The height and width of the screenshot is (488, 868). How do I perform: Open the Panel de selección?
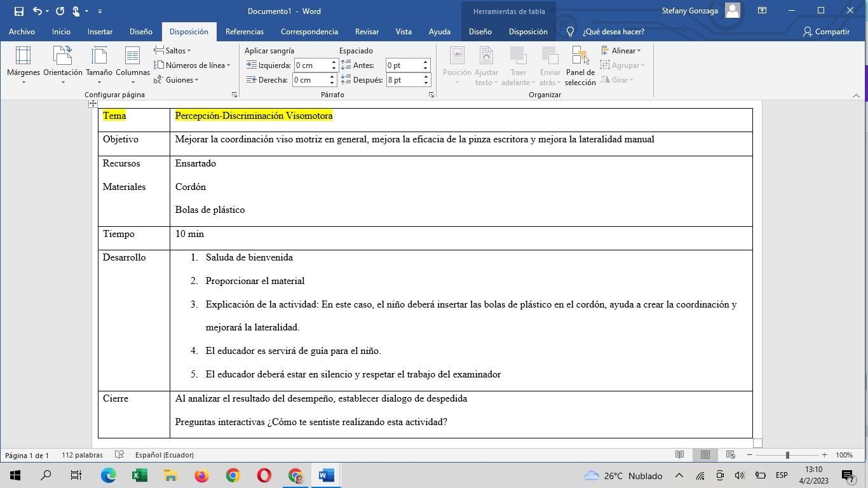tap(580, 66)
